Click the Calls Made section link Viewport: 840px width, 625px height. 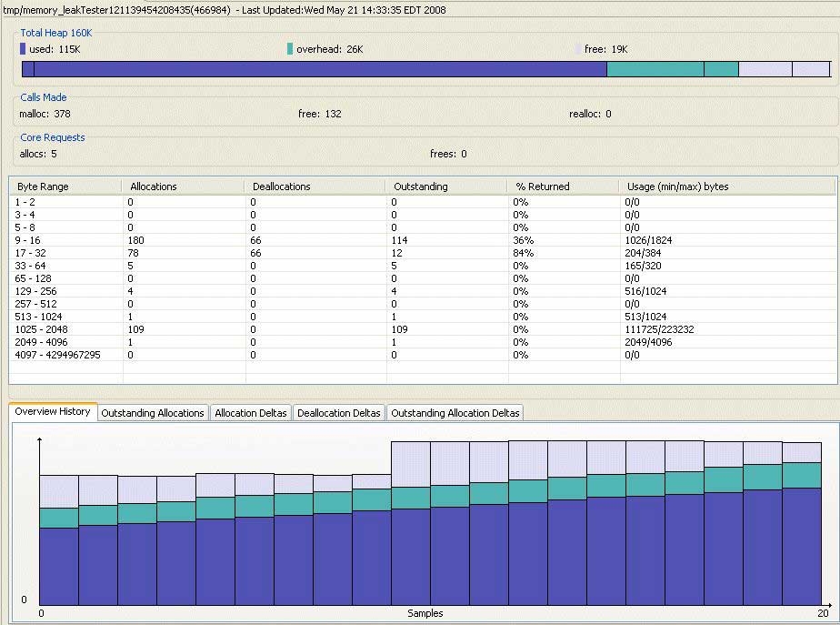pyautogui.click(x=43, y=97)
